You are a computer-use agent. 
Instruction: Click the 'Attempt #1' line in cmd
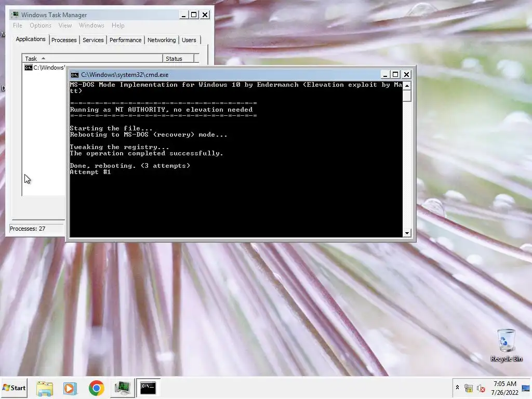[x=90, y=172]
